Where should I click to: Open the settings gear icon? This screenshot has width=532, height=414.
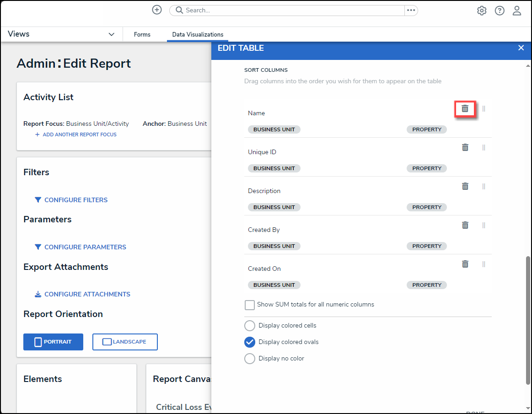coord(482,11)
